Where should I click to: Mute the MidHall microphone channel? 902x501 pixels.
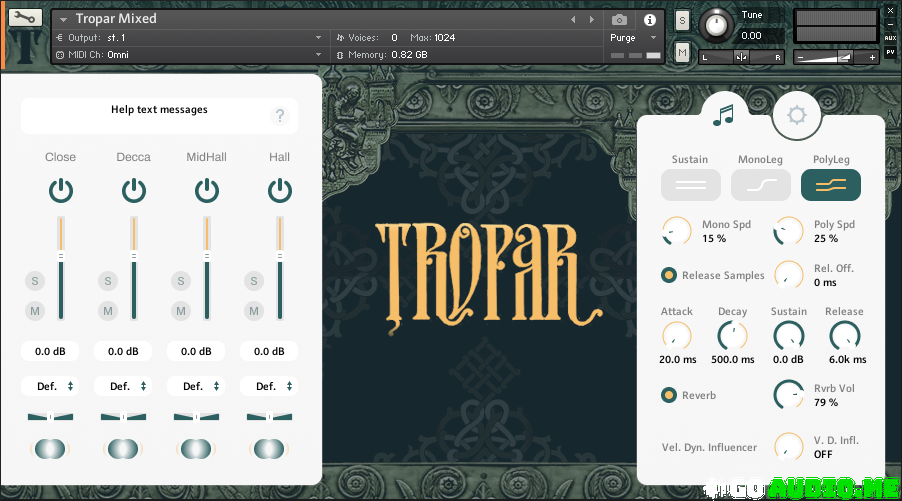pyautogui.click(x=180, y=311)
